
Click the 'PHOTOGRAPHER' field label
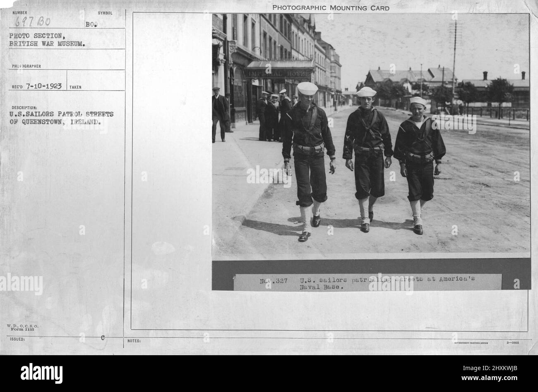point(26,66)
